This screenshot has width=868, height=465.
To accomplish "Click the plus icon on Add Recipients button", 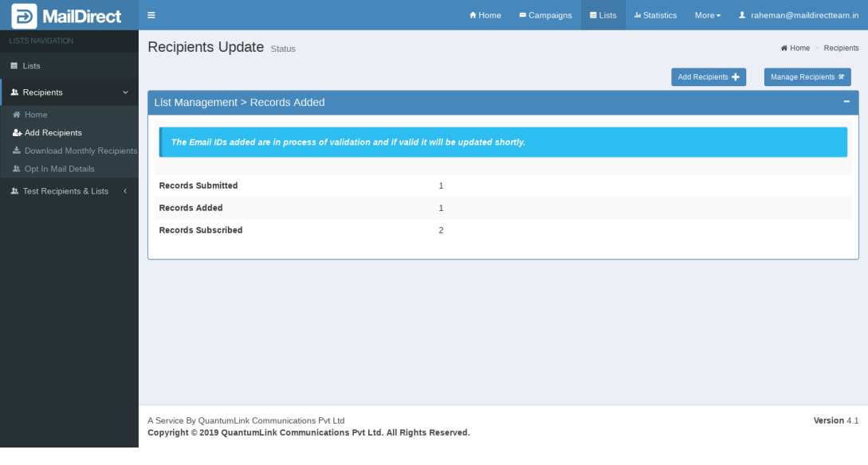I will [x=736, y=77].
